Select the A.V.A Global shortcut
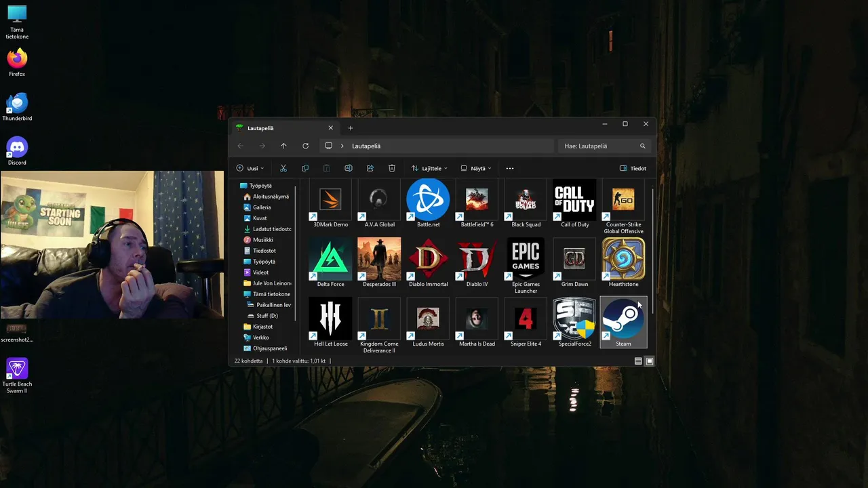868x488 pixels. (379, 203)
